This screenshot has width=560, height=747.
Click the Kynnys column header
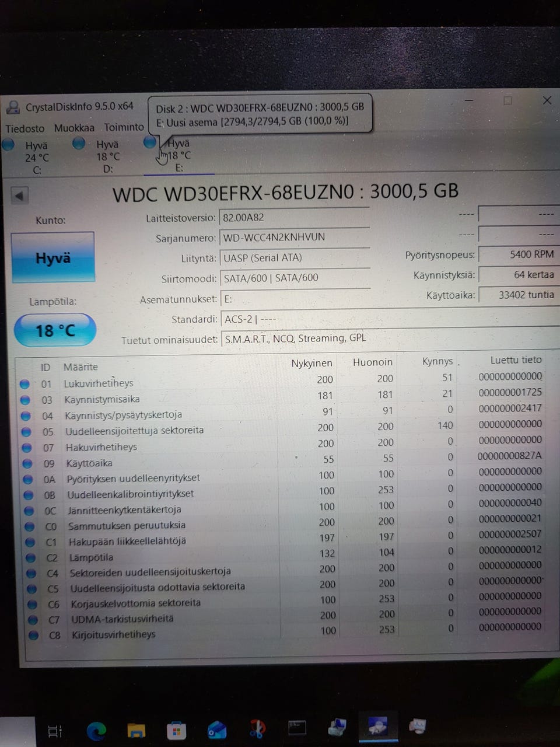coord(437,361)
